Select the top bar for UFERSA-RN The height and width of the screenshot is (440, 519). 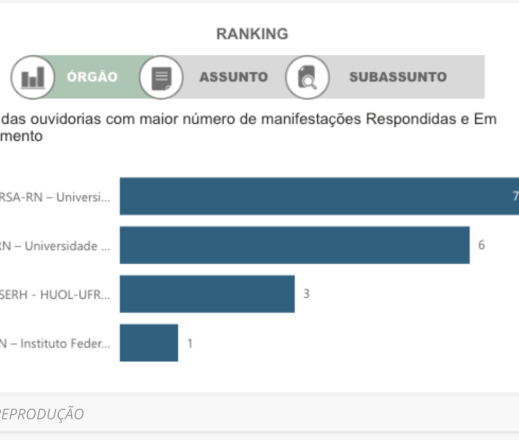pyautogui.click(x=319, y=196)
